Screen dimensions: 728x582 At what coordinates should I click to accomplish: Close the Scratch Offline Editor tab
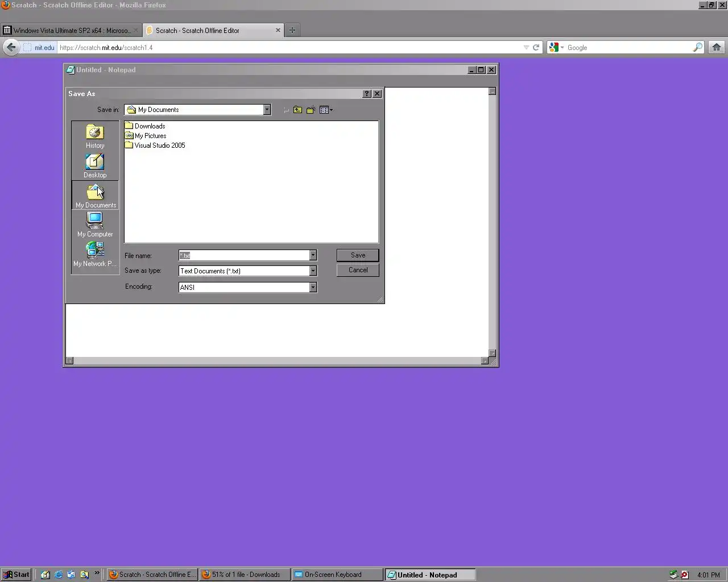278,30
